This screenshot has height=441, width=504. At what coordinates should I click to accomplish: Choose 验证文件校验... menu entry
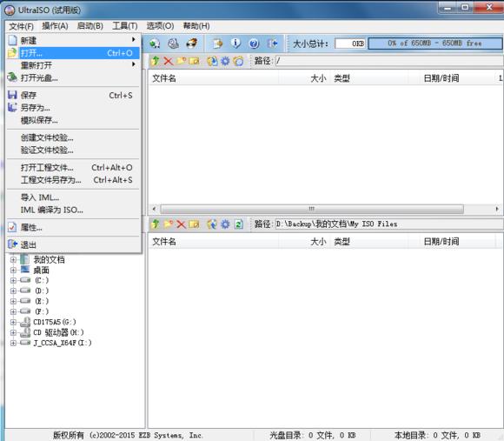tap(73, 150)
